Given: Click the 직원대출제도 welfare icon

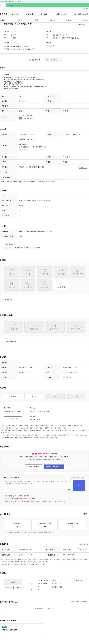Looking at the screenshot, I should click(x=28, y=285).
